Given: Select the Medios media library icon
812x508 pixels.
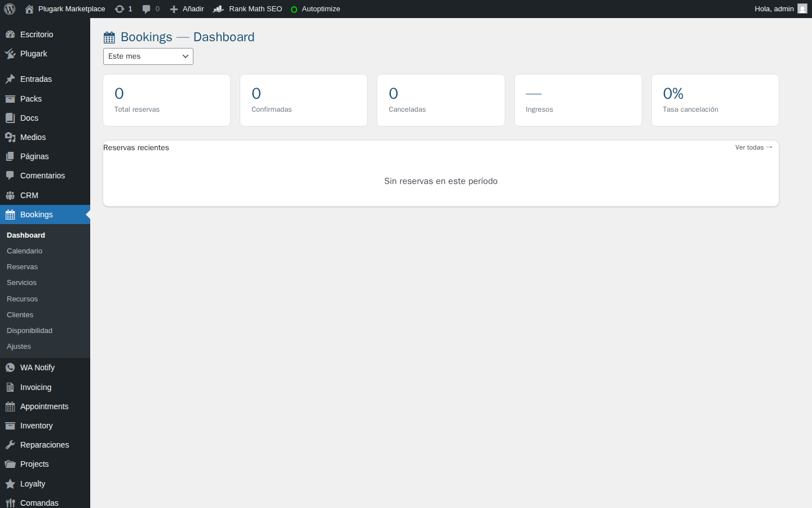Looking at the screenshot, I should pos(10,137).
